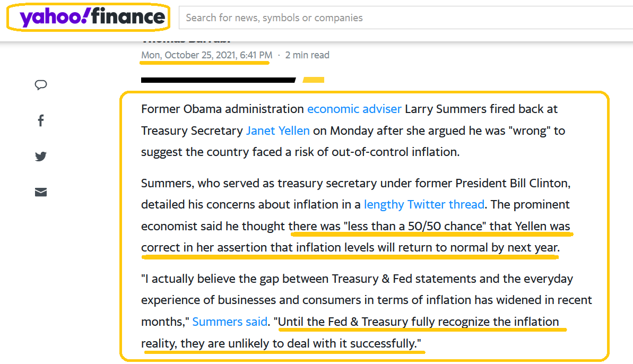Viewport: 633px width, 364px height.
Task: Share the article via email icon
Action: click(41, 192)
